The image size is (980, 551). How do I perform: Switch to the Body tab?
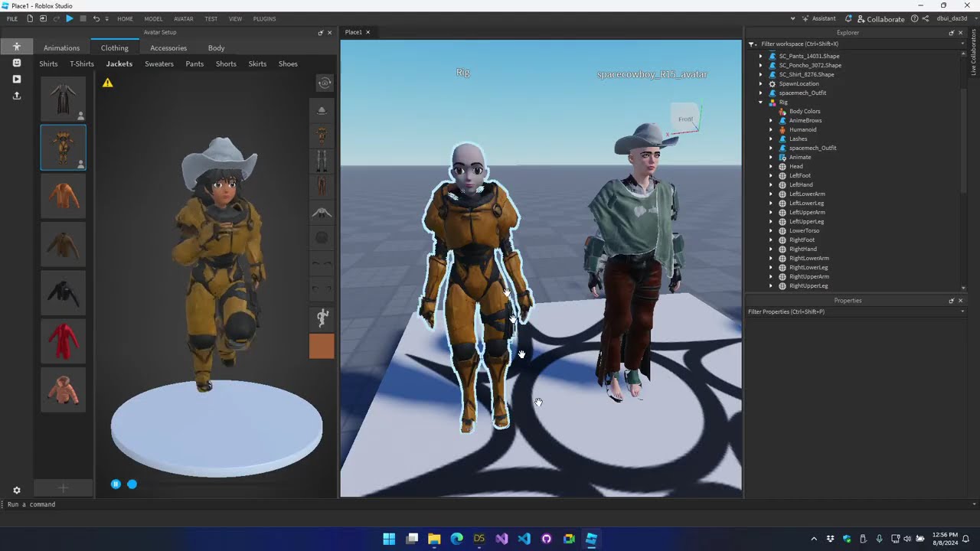tap(217, 48)
